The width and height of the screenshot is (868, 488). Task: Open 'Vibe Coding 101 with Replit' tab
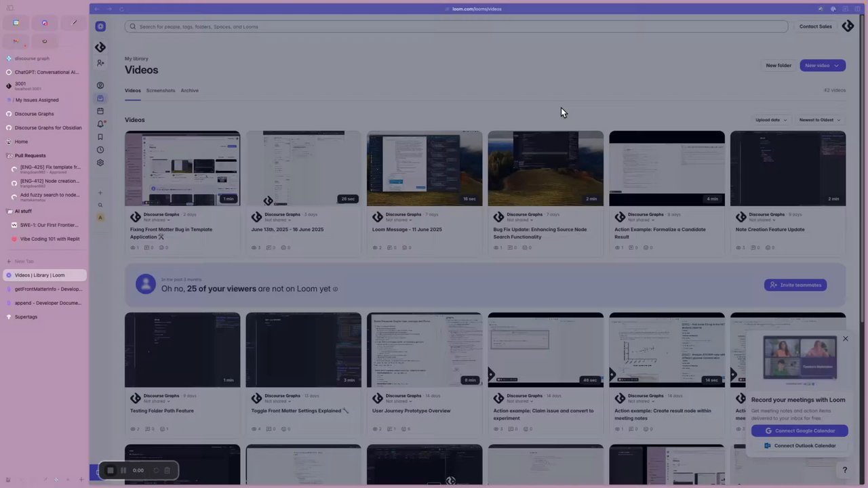[x=47, y=239]
